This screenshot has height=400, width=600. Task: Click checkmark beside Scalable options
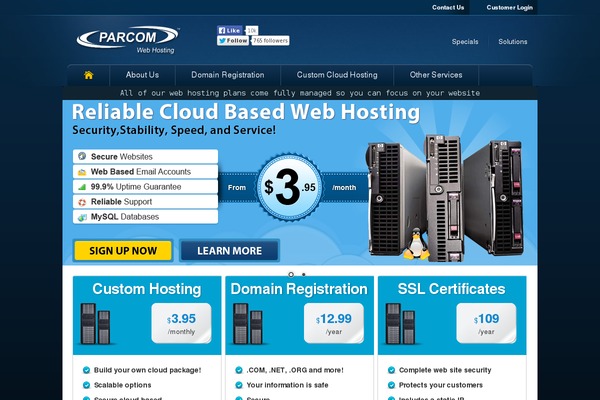click(x=86, y=385)
